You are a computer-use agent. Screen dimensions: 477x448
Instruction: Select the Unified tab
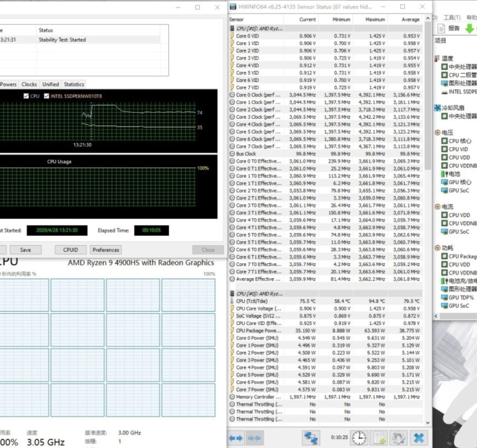pos(50,84)
